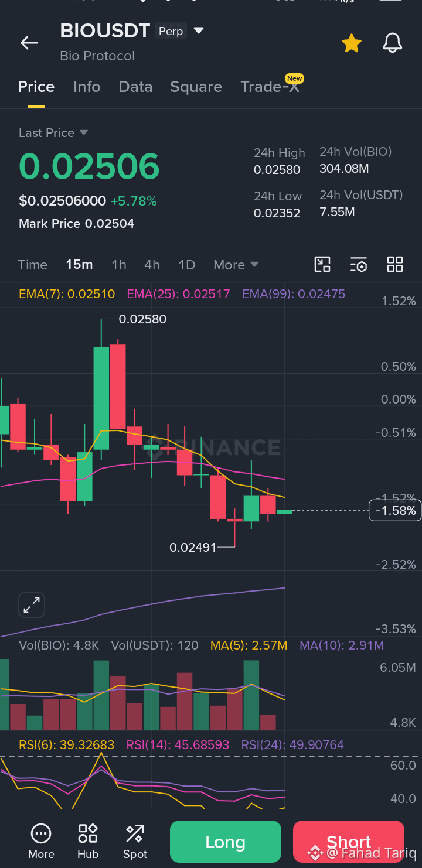Expand chart to fullscreen
422x868 pixels.
pos(32,605)
